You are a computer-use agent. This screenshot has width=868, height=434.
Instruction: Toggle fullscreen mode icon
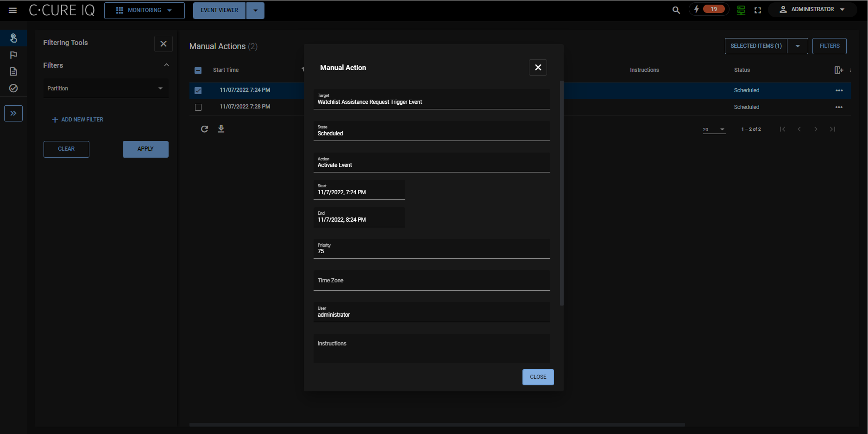coord(758,10)
